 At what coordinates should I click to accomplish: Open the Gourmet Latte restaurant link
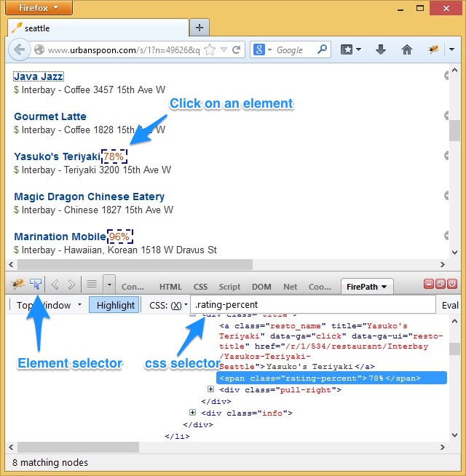pos(50,116)
